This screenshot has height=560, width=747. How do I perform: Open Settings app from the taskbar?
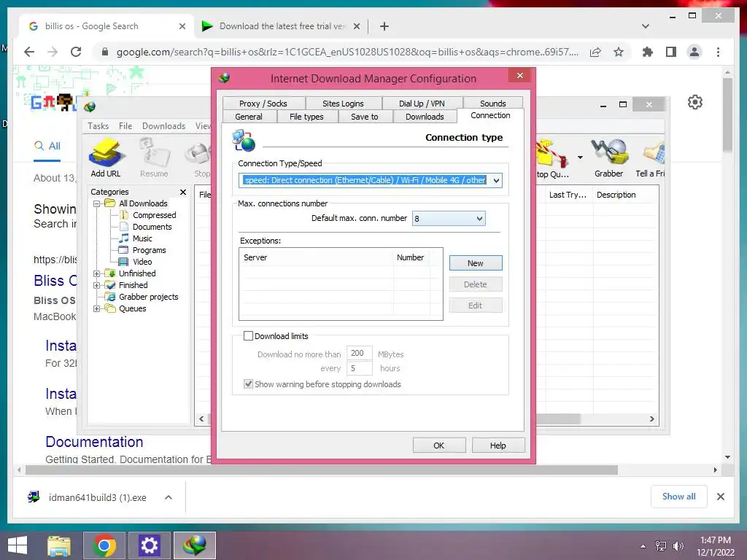[x=149, y=545]
